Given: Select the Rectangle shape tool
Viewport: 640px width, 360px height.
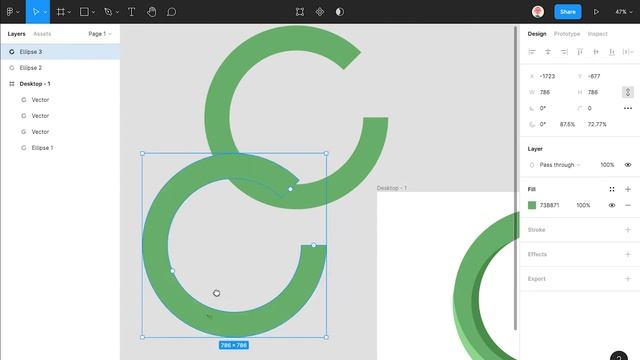Looking at the screenshot, I should tap(84, 12).
